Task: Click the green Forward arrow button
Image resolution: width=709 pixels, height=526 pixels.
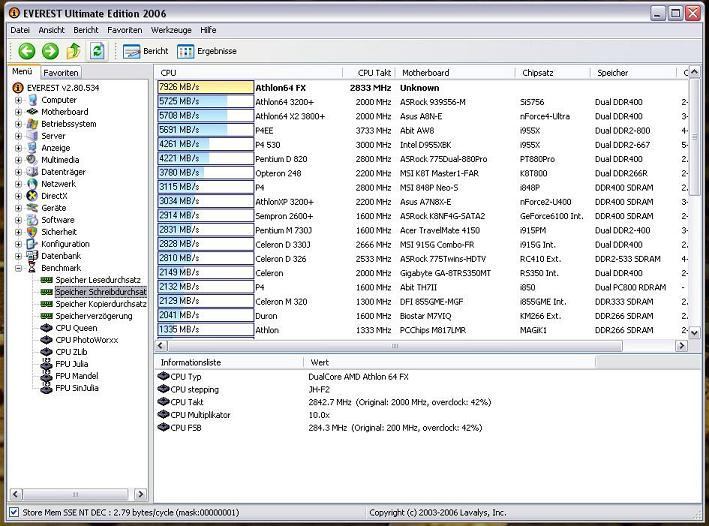Action: click(x=50, y=51)
